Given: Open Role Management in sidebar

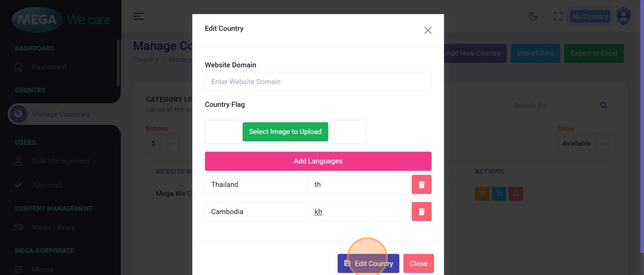Looking at the screenshot, I should (60, 161).
